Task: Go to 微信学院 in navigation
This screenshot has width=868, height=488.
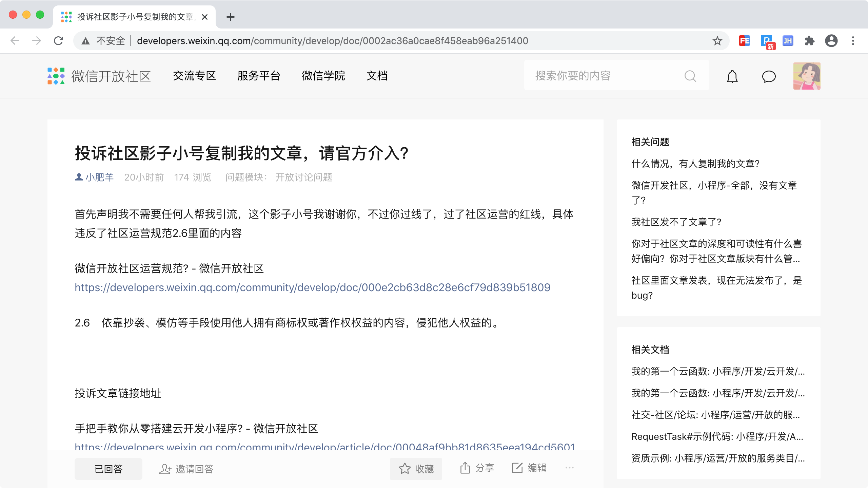Action: pos(323,76)
